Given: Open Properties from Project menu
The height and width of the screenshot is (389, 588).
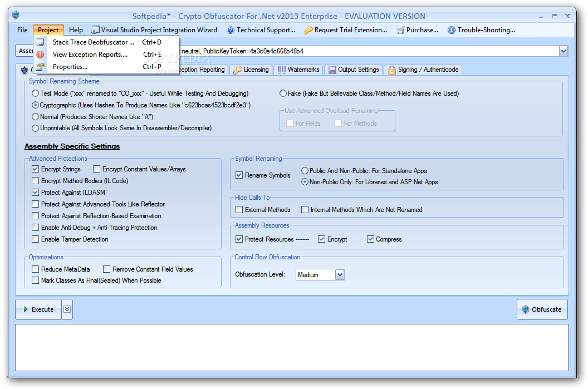Looking at the screenshot, I should tap(106, 67).
